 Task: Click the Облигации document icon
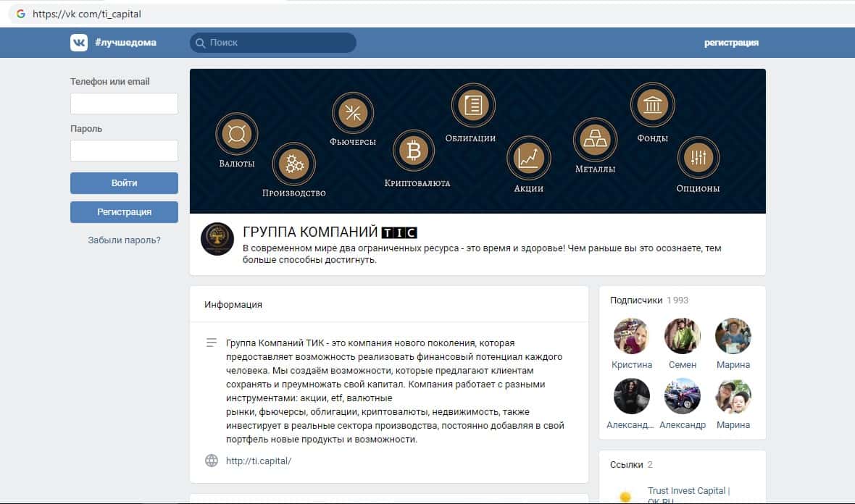tap(472, 104)
